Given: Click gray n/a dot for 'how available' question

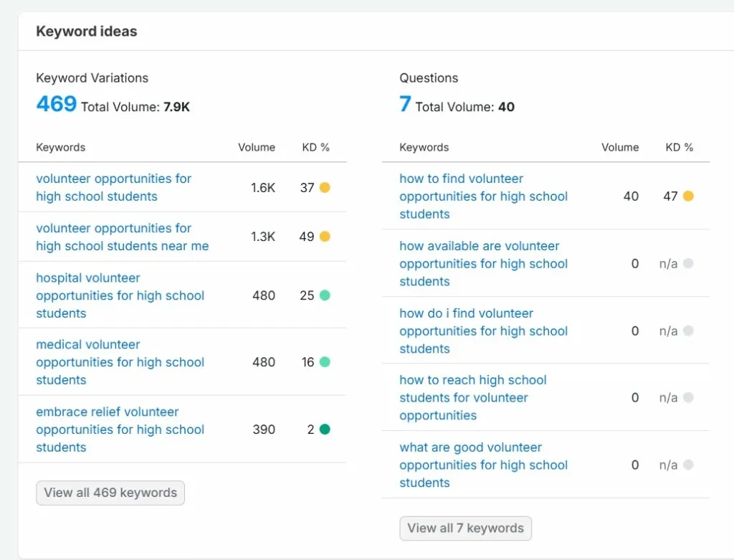Looking at the screenshot, I should 688,264.
